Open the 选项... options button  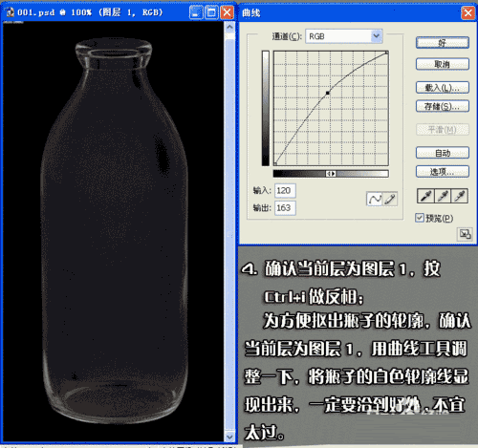[443, 172]
